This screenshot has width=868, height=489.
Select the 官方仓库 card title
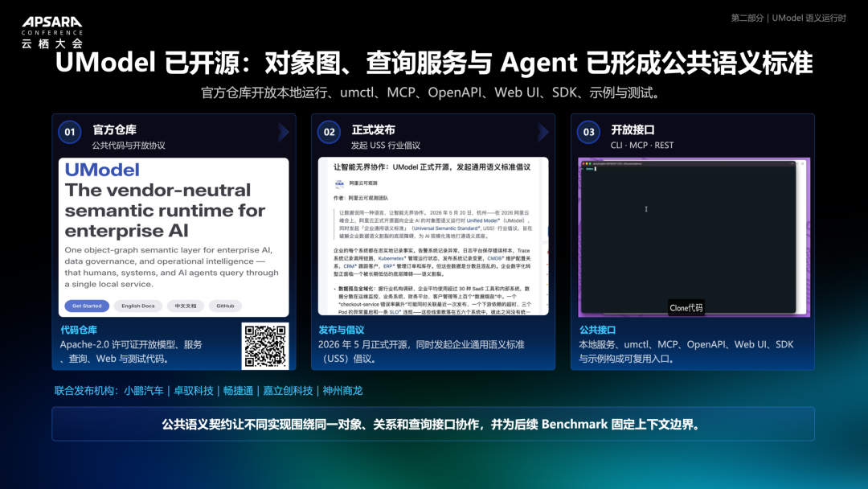(115, 129)
